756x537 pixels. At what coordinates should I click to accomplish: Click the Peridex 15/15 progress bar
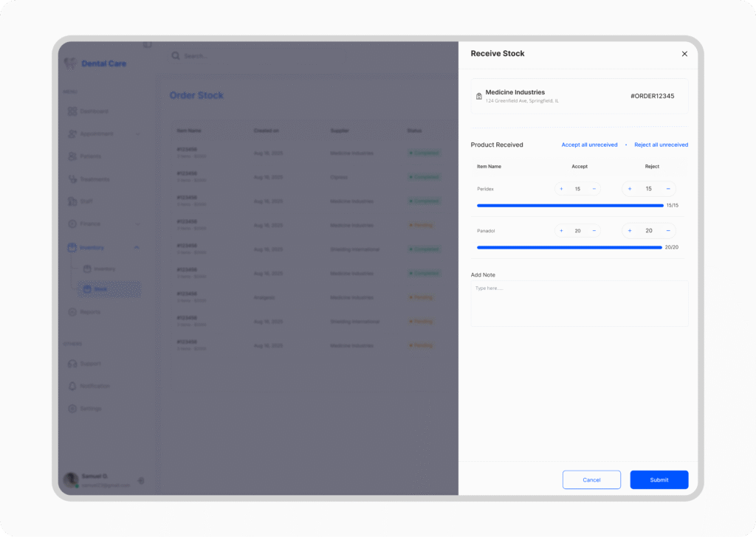tap(570, 206)
